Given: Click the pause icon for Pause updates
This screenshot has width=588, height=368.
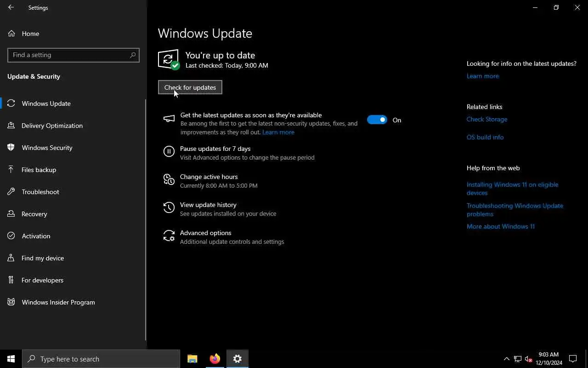Looking at the screenshot, I should [x=169, y=151].
